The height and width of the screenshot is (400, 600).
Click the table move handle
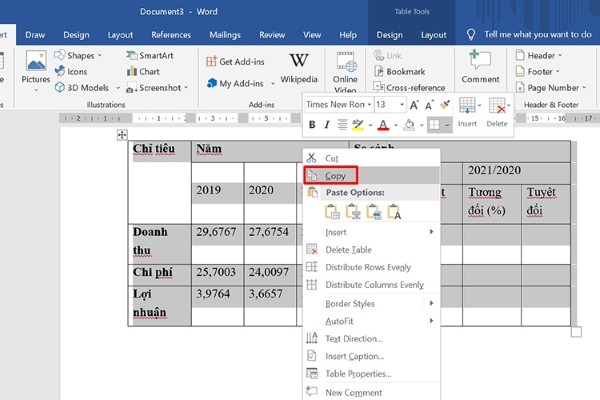click(122, 135)
